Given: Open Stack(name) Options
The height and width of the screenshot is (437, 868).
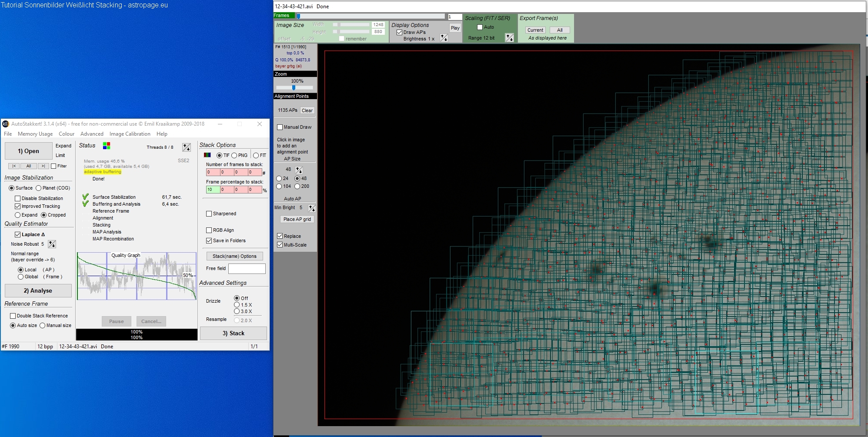Looking at the screenshot, I should 234,256.
